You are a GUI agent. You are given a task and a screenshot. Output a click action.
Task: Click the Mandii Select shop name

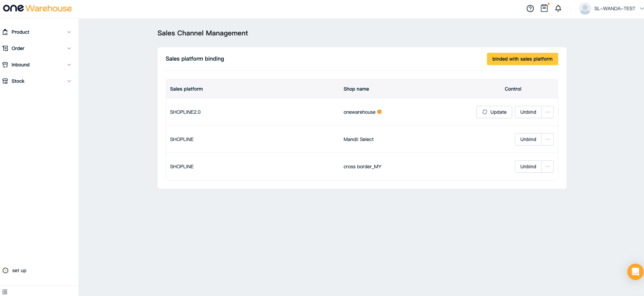pyautogui.click(x=358, y=139)
